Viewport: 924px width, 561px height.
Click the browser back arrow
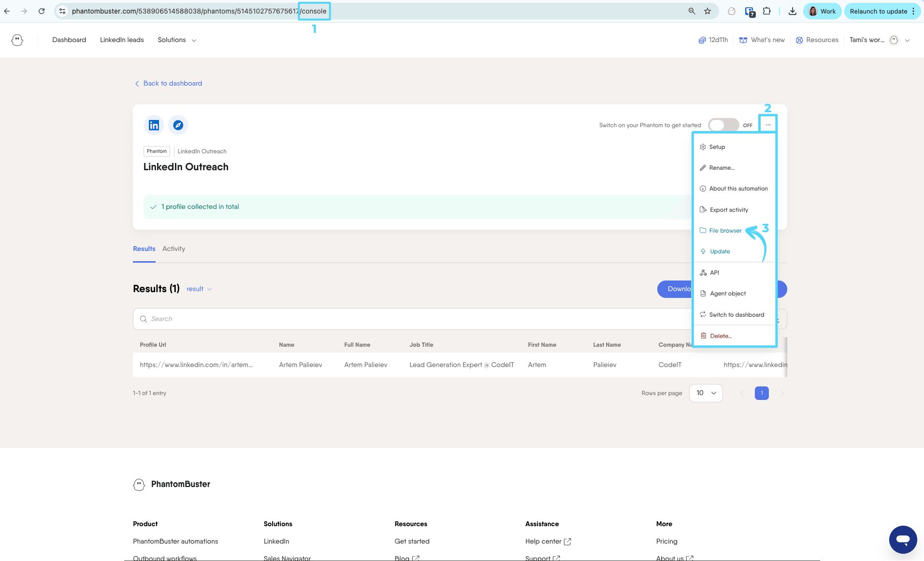point(7,11)
